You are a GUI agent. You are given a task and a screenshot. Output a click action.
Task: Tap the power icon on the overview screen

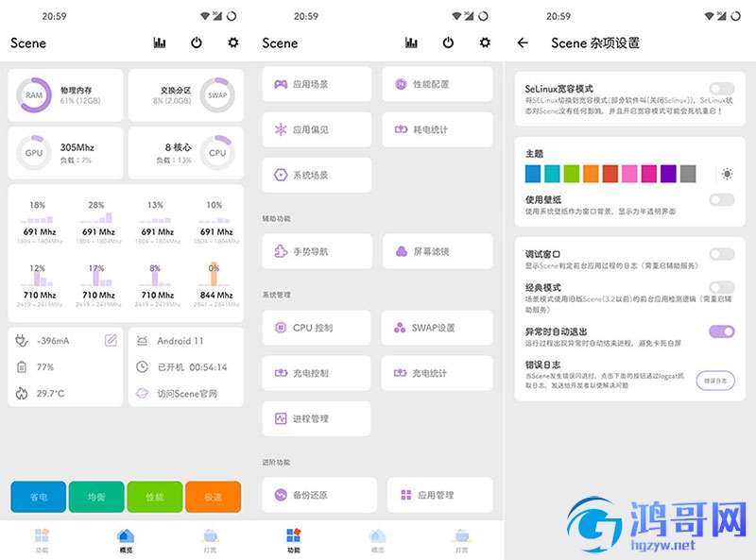tap(197, 42)
